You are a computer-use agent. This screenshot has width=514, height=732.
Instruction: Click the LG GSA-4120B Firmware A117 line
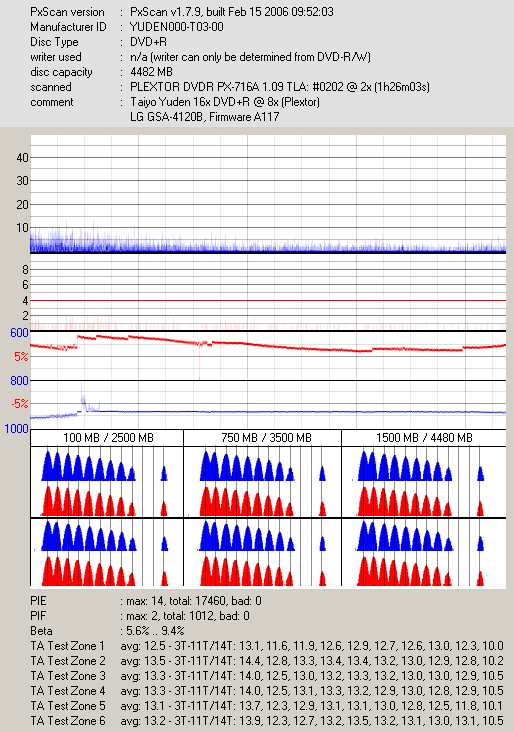coord(204,117)
